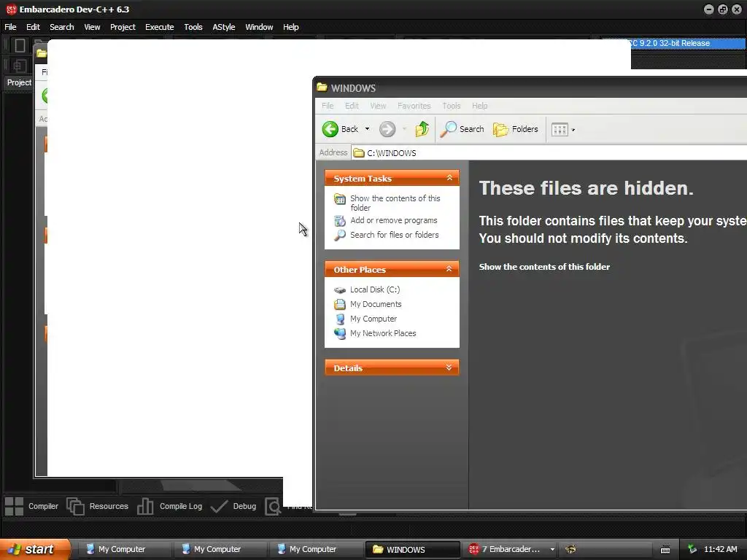Open the compiler set dropdown showing 32-bit Release
747x560 pixels.
[686, 43]
